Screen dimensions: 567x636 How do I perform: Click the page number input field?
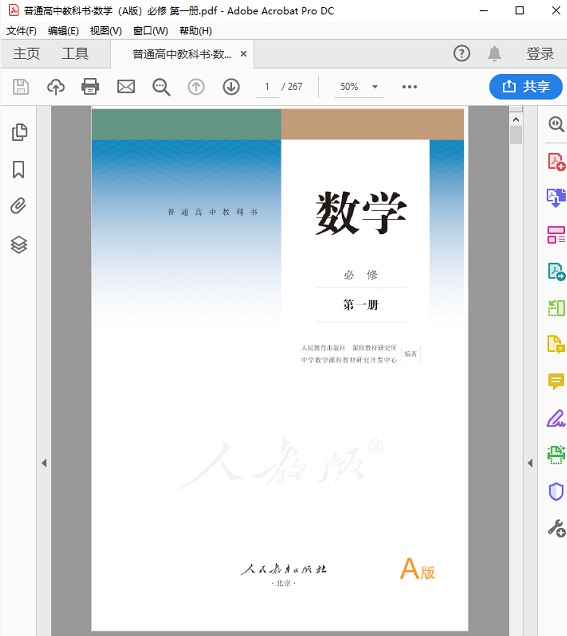267,87
